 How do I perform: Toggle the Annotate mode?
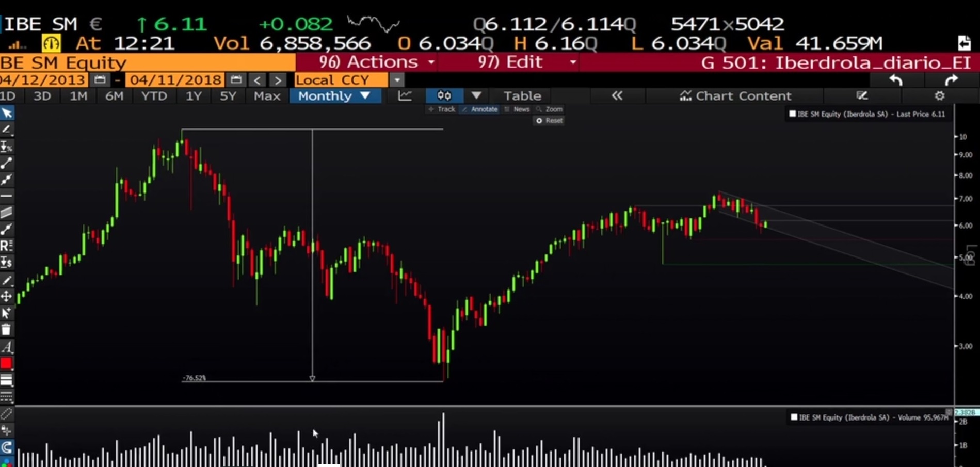click(x=479, y=109)
